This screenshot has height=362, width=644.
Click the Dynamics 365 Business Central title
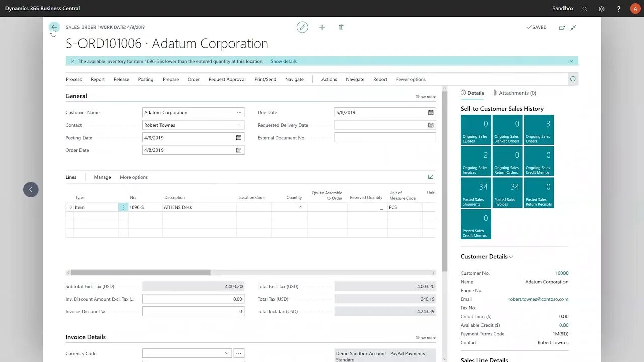coord(42,9)
